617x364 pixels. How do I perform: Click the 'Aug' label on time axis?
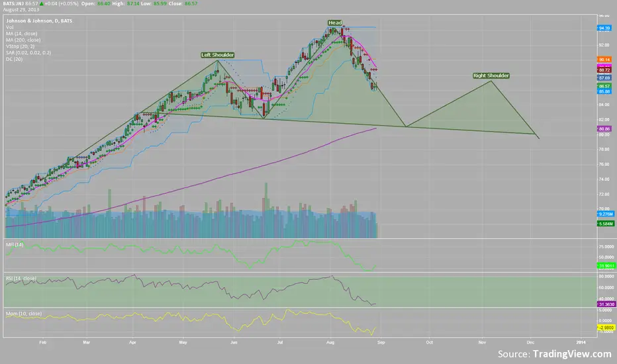coord(330,342)
